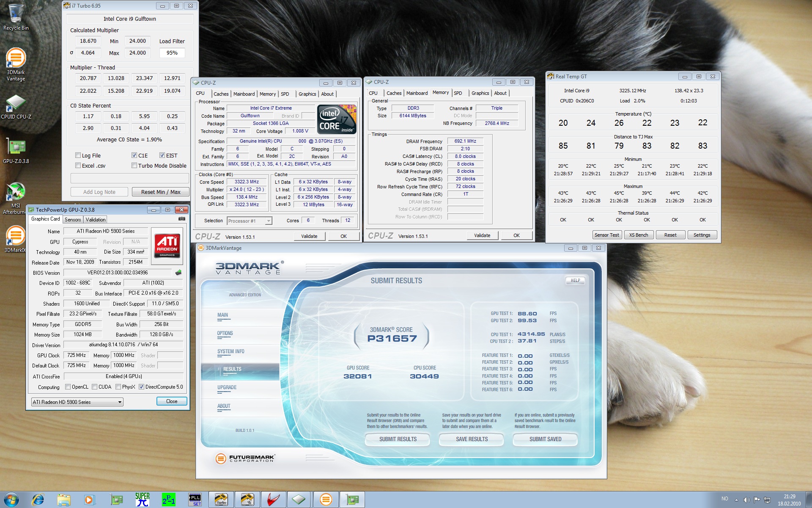The height and width of the screenshot is (508, 812).
Task: Switch to the CPU-Z taskbar button
Action: pos(299,500)
